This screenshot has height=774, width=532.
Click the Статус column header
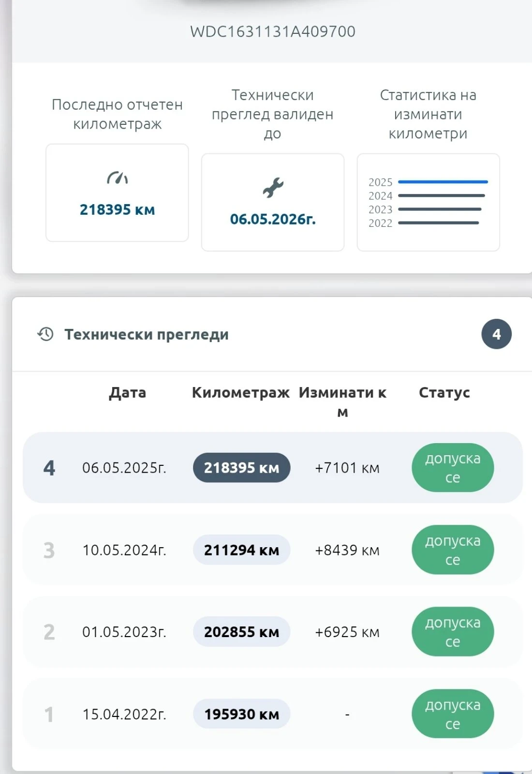pos(444,392)
